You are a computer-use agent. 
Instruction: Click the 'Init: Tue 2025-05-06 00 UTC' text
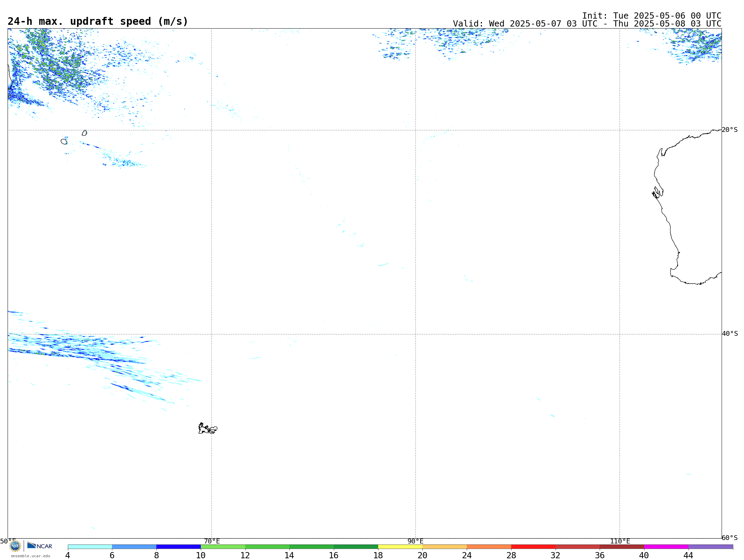tap(652, 16)
